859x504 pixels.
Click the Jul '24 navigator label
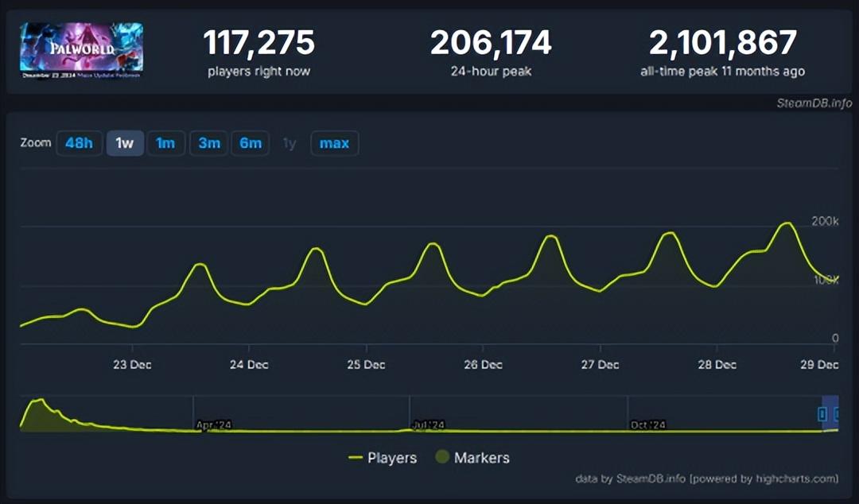[428, 426]
